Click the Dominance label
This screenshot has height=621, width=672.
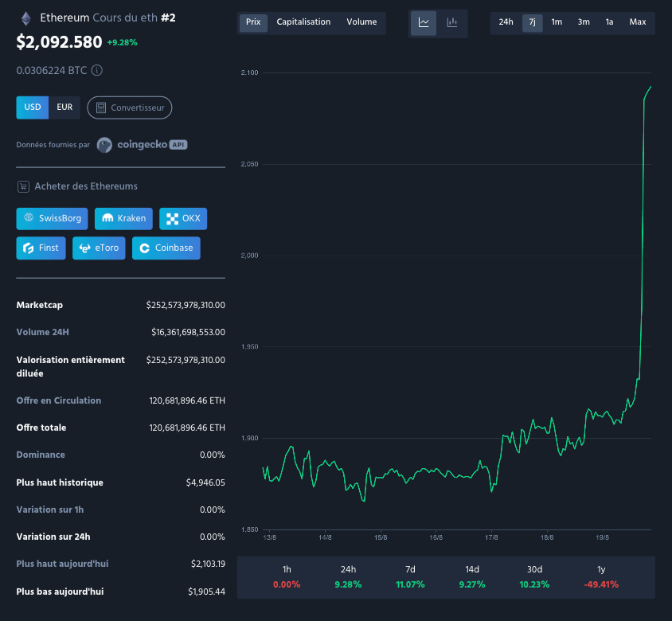tap(41, 455)
